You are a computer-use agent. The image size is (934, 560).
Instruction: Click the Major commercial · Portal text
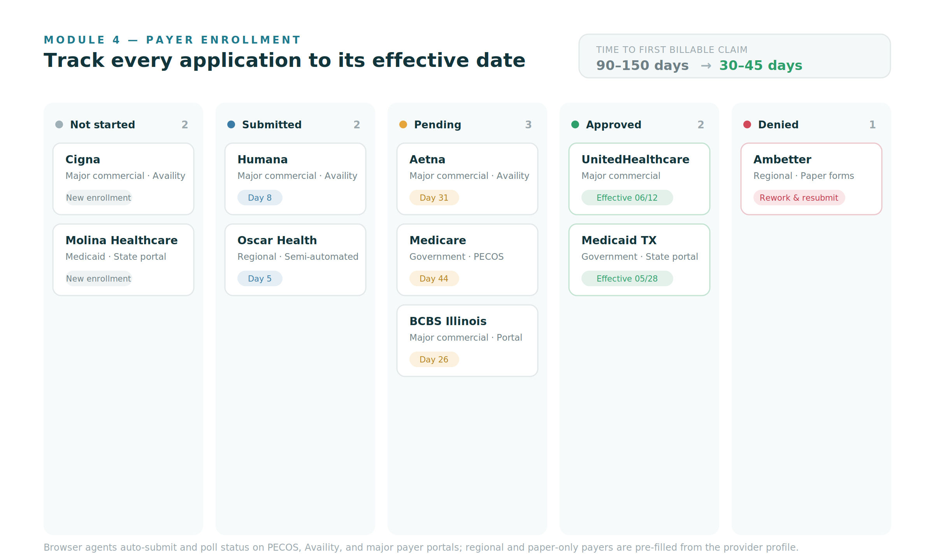(466, 338)
